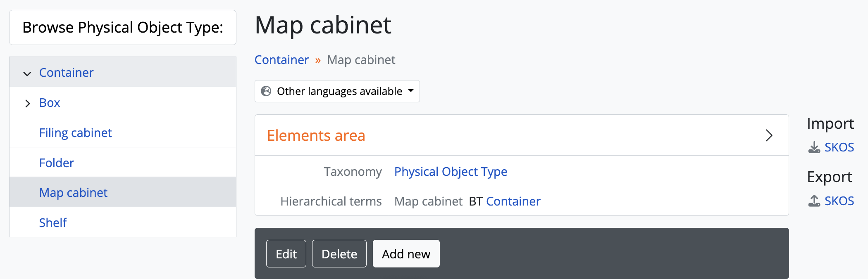Open the Physical Object Type taxonomy link
The height and width of the screenshot is (279, 868).
tap(451, 172)
